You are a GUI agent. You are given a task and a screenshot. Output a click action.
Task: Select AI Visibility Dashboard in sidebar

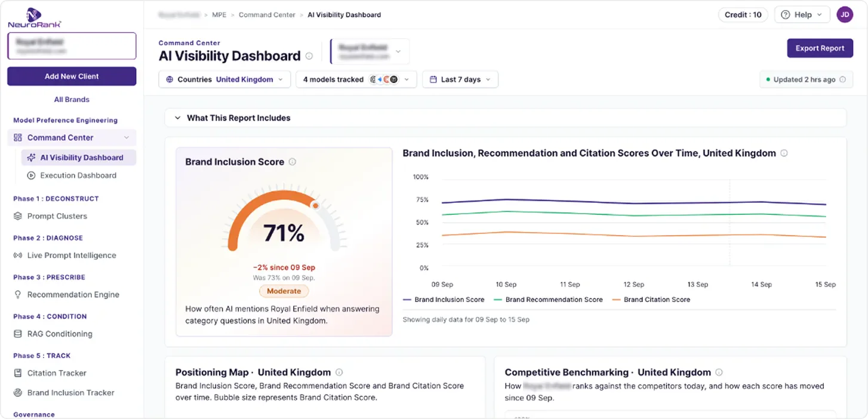coord(78,158)
